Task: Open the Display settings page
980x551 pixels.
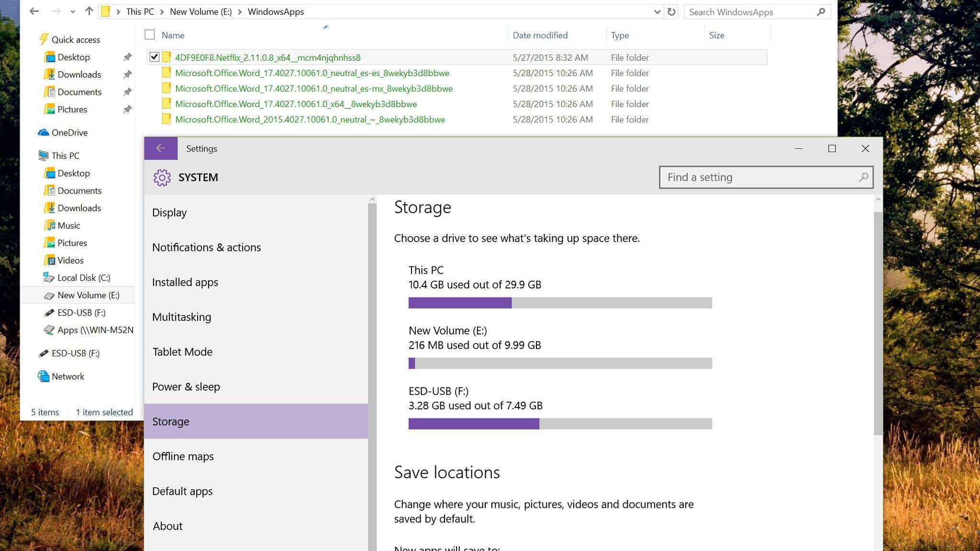Action: (x=169, y=212)
